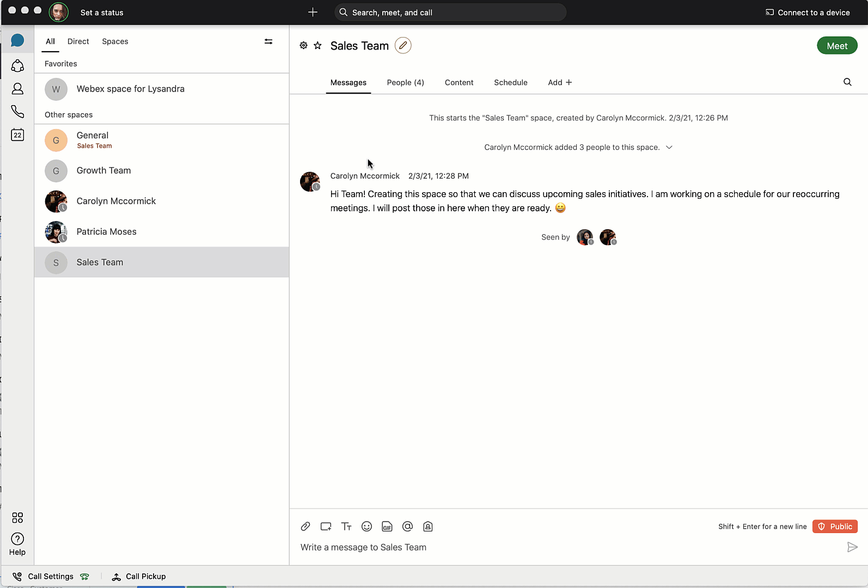Image resolution: width=868 pixels, height=588 pixels.
Task: Click second Seen by avatar
Action: click(x=608, y=237)
